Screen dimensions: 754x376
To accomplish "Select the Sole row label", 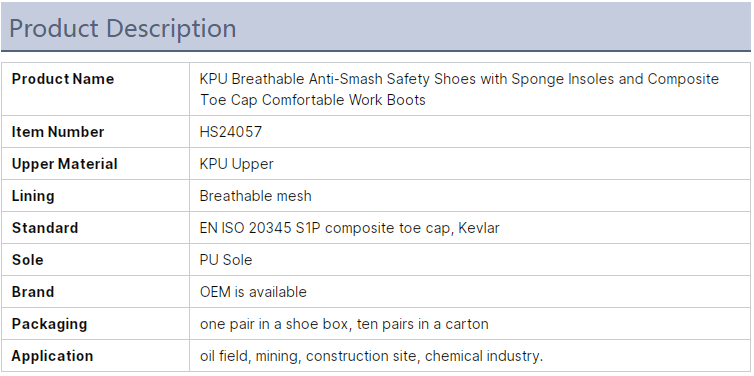I will tap(27, 260).
